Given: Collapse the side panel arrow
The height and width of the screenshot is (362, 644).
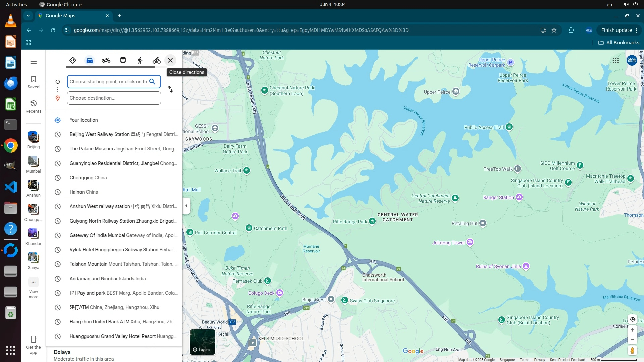Looking at the screenshot, I should click(x=186, y=206).
